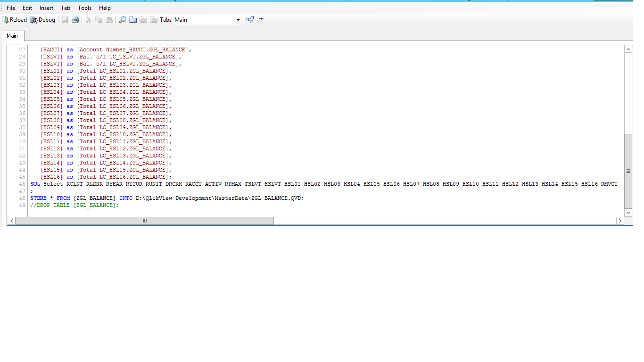This screenshot has width=644, height=362.
Task: Click the Reload script button
Action: point(15,20)
